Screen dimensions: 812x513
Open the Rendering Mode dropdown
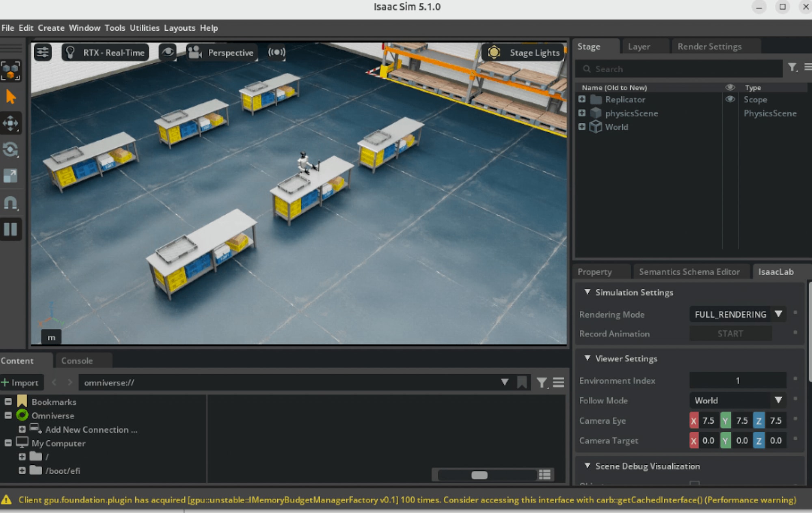click(x=778, y=314)
